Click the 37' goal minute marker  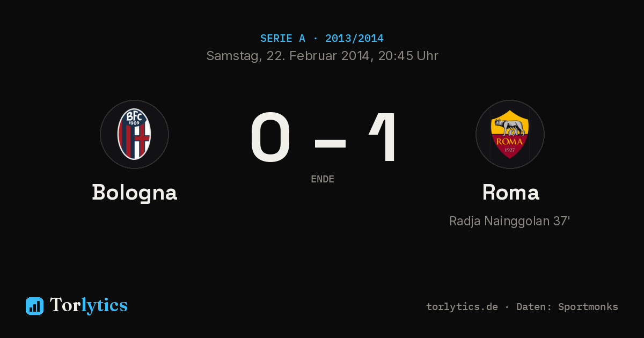pos(561,221)
